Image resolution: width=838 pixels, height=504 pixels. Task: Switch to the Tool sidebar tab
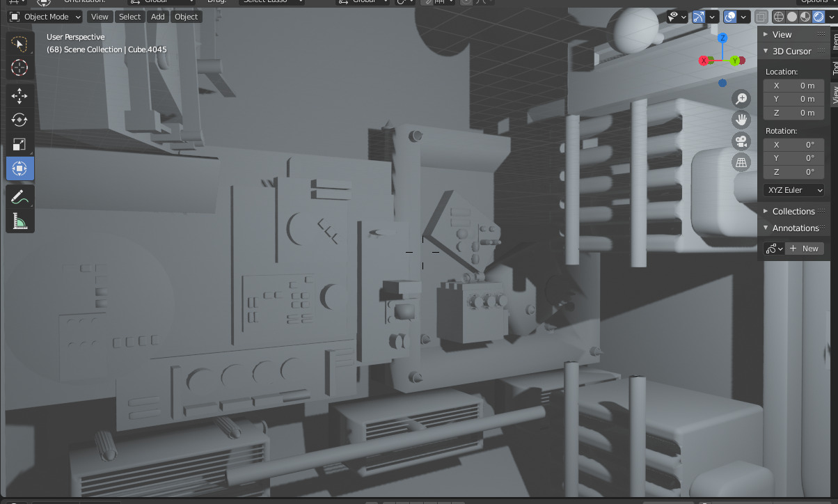pyautogui.click(x=835, y=67)
